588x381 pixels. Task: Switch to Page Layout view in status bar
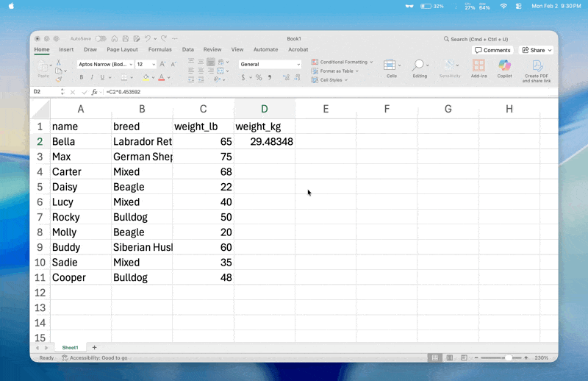tap(449, 357)
